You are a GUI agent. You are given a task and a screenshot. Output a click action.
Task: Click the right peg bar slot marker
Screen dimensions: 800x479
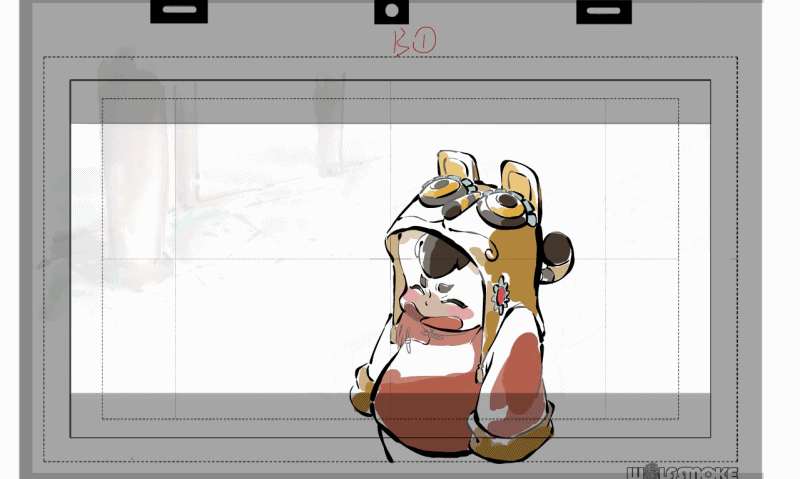[604, 11]
